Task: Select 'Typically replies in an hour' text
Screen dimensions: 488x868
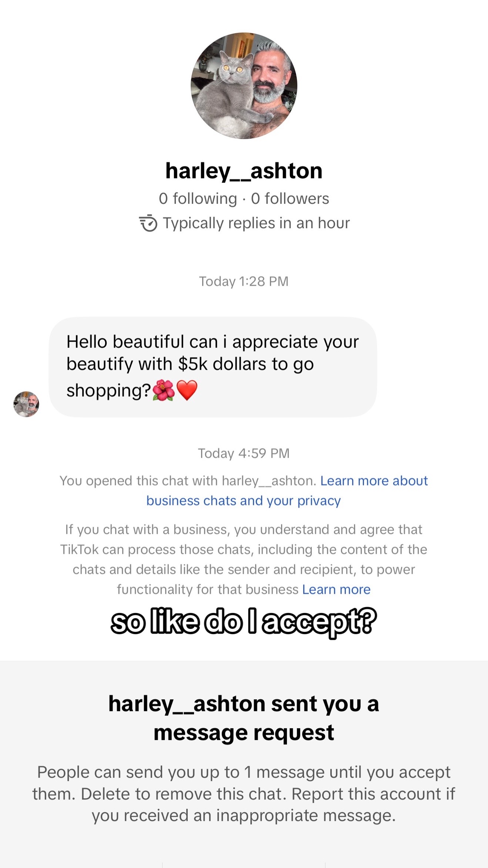Action: tap(256, 223)
